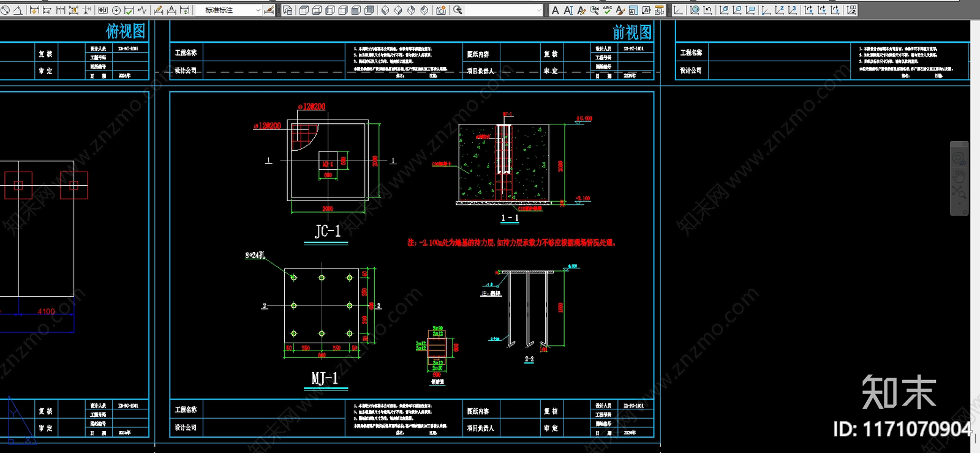The height and width of the screenshot is (453, 980).
Task: Click the Apply UCS icon
Action: coord(852,10)
